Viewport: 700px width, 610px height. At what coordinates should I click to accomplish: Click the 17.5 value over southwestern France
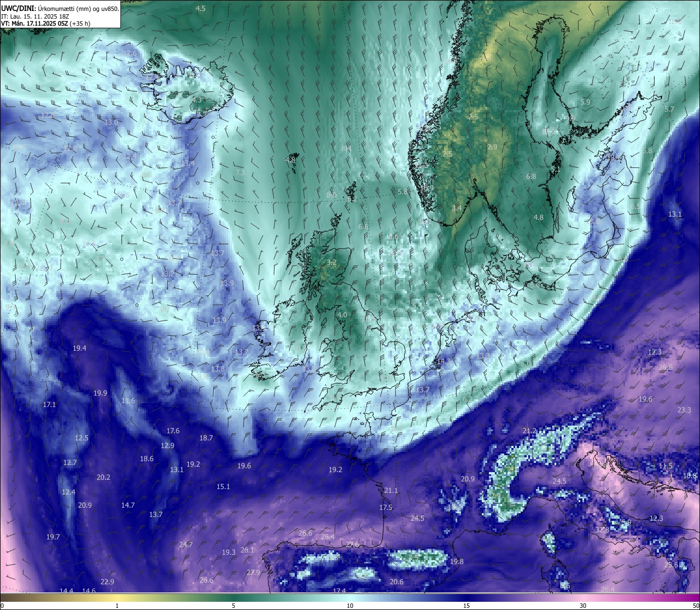click(386, 507)
